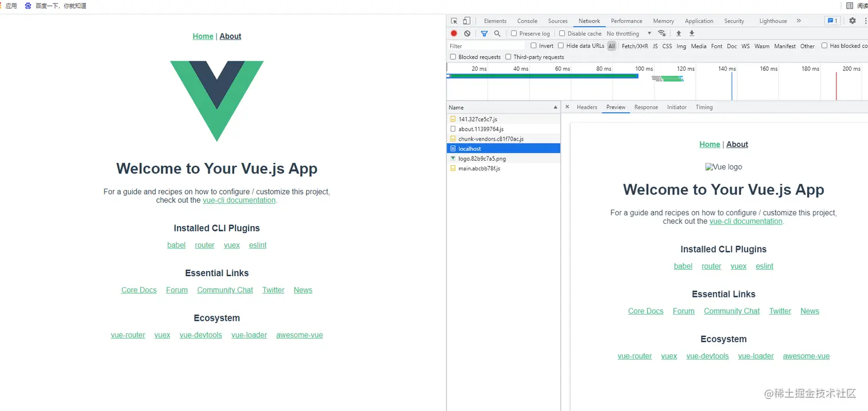
Task: Open the request Response tab
Action: (x=646, y=107)
